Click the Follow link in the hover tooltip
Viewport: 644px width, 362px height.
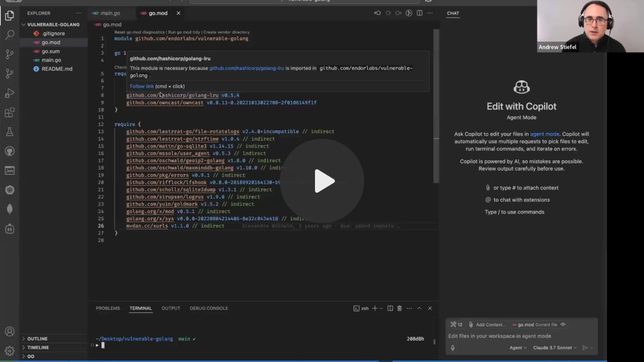(142, 86)
